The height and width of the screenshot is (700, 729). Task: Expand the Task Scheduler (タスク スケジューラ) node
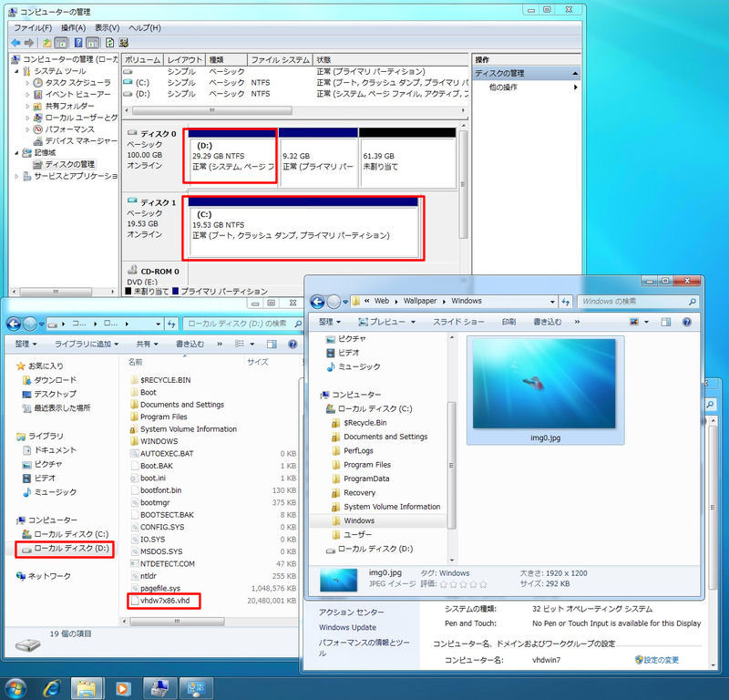coord(28,83)
